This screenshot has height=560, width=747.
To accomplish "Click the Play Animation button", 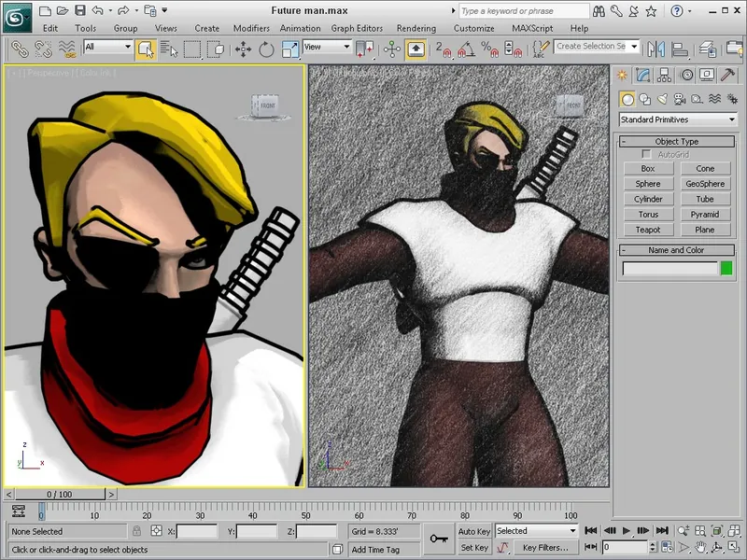I will [627, 530].
